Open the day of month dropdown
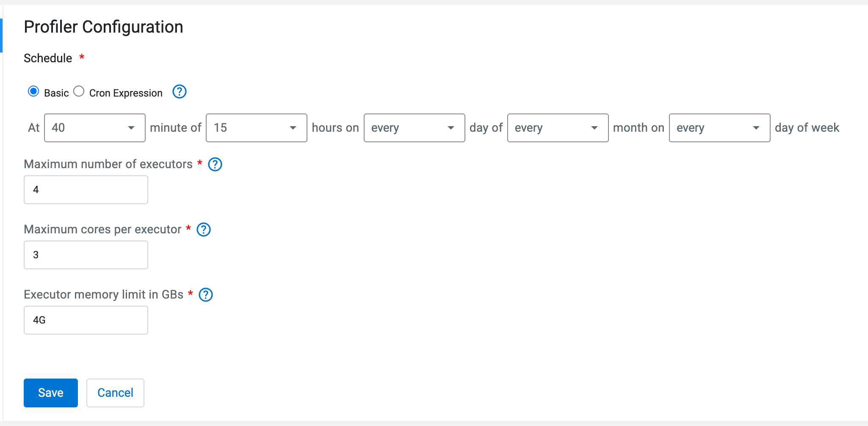Screen dimensions: 868x426 click(414, 128)
